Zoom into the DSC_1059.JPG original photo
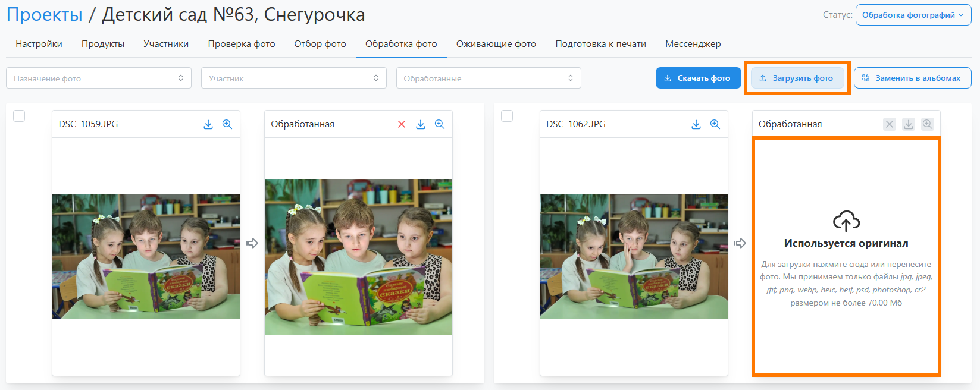Screen dimensions: 980x390 (x=227, y=124)
